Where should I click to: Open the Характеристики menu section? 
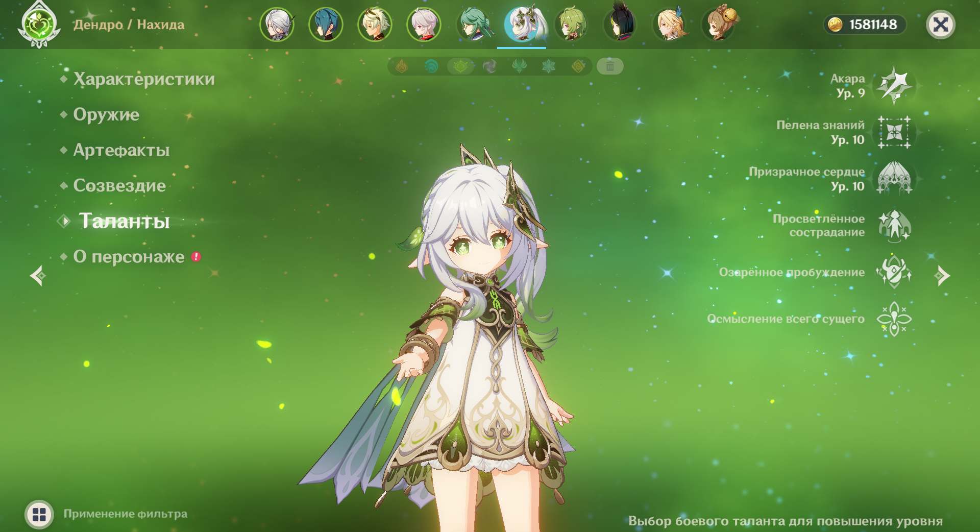click(x=144, y=79)
